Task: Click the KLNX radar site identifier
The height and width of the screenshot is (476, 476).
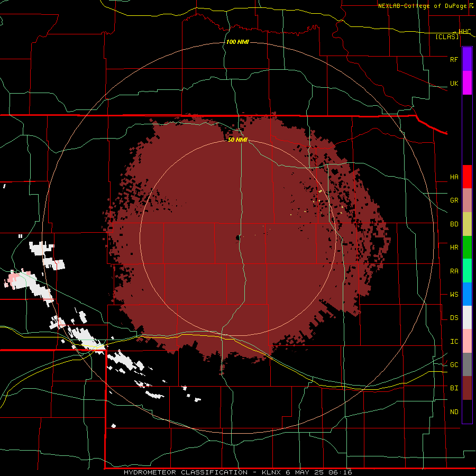Action: coord(271,472)
